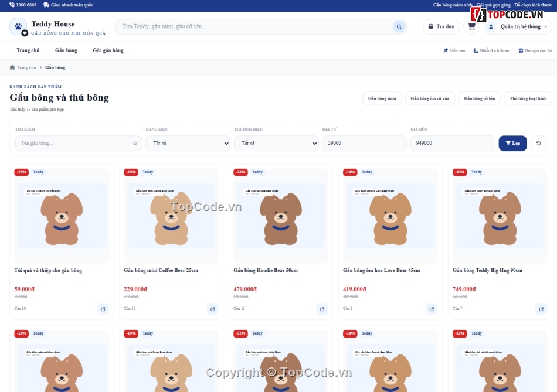Click the box icon in Tra đơn
The width and height of the screenshot is (557, 392).
click(430, 26)
